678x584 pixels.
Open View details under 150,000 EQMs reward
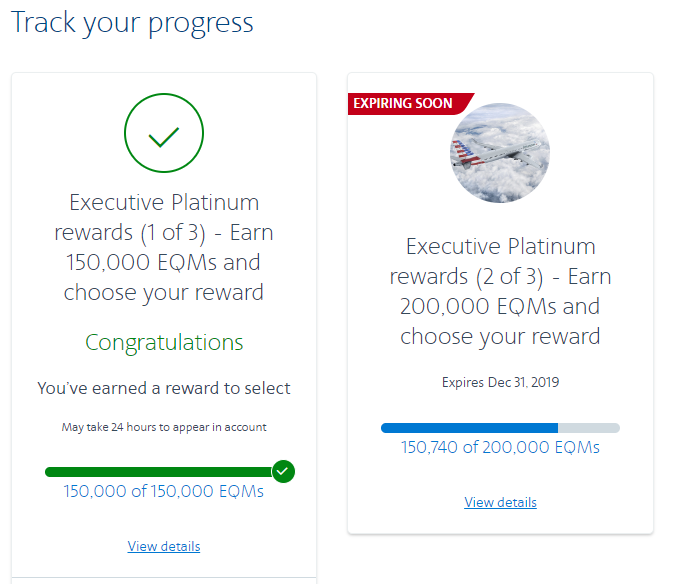pyautogui.click(x=164, y=546)
